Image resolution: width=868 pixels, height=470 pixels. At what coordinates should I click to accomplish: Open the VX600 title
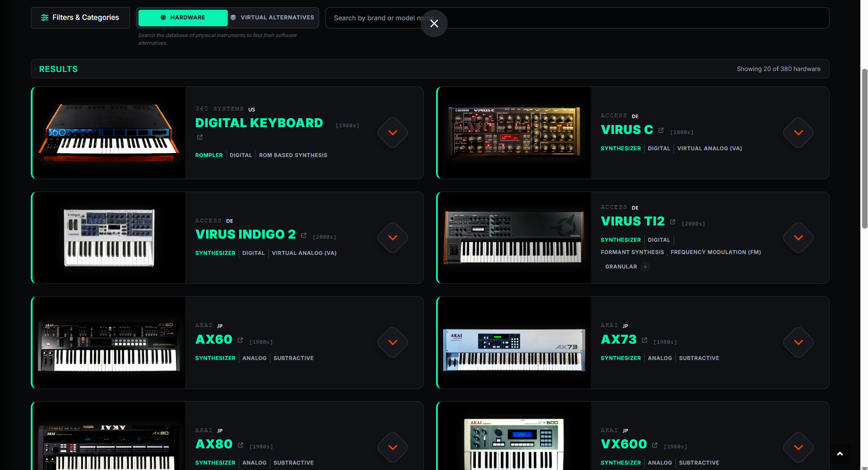pyautogui.click(x=624, y=444)
